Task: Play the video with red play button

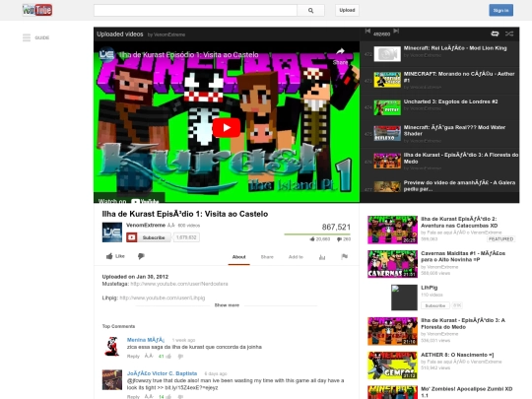Action: coord(227,127)
